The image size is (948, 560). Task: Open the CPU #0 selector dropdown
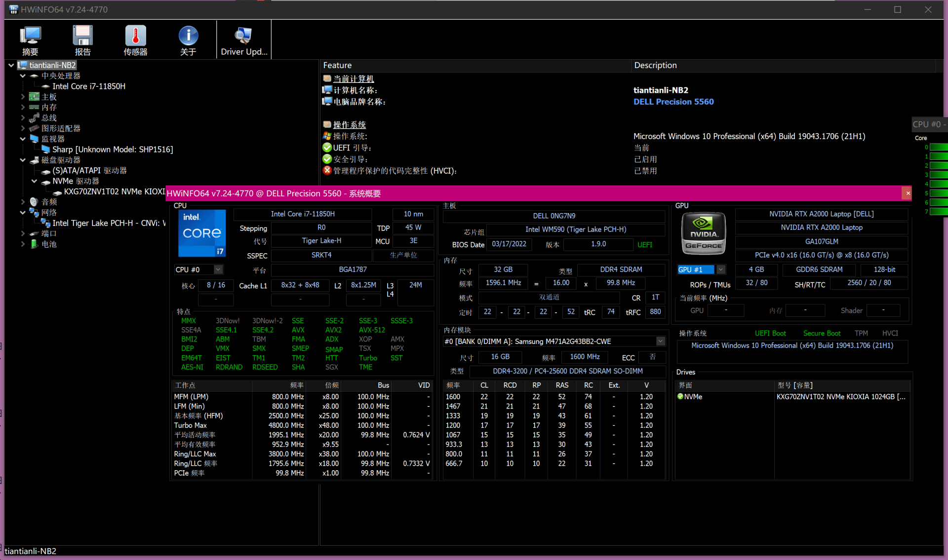point(218,269)
